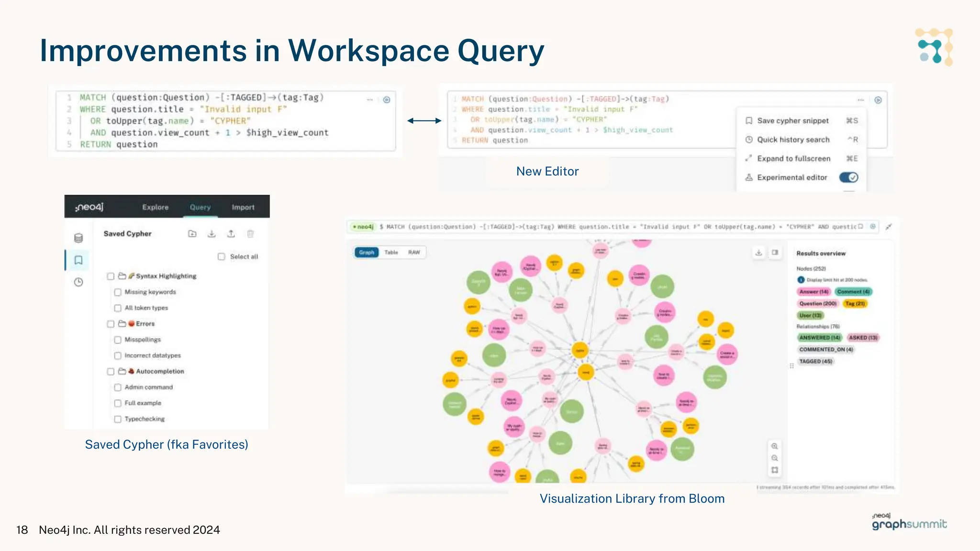Click the collapse frame icon beside result bar

pos(889,227)
